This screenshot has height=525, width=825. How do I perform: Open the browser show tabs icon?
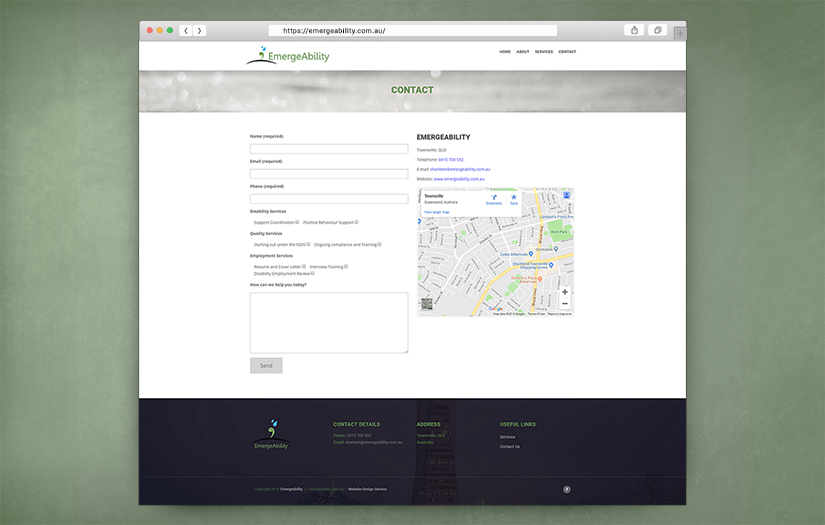coord(658,30)
